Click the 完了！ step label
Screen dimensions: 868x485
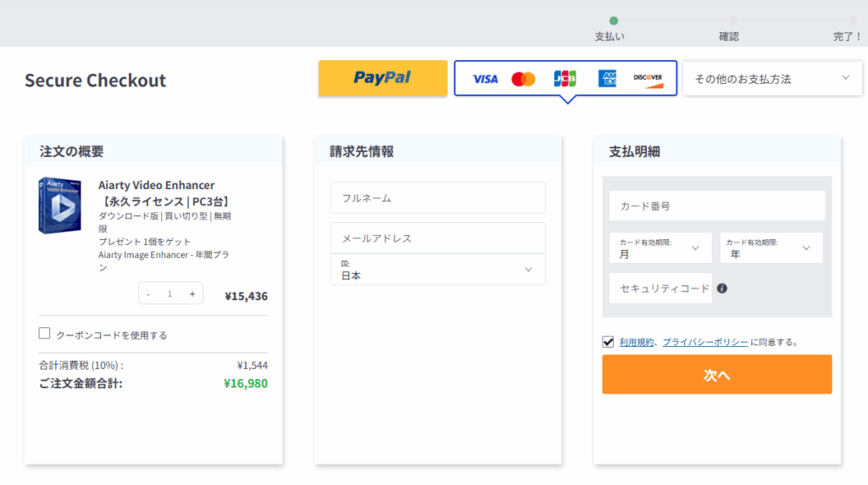point(848,36)
